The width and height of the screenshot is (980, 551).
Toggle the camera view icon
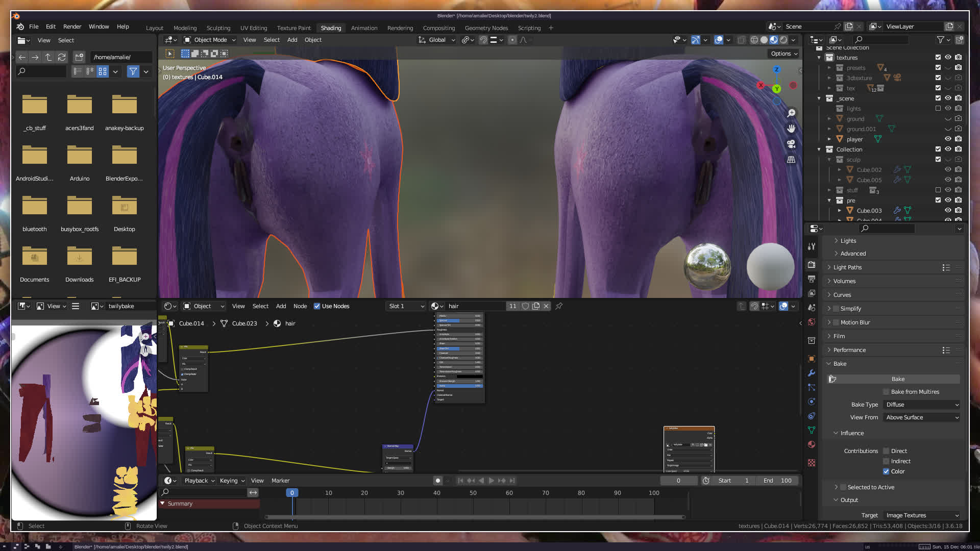click(x=791, y=144)
